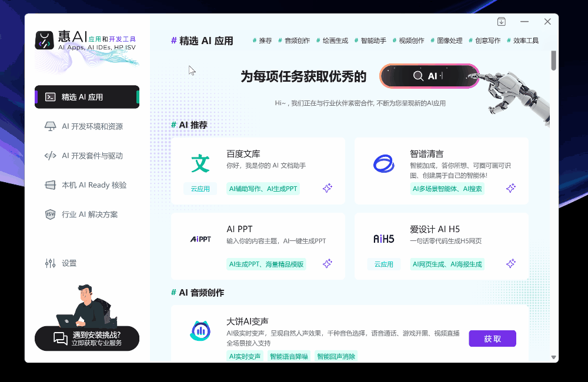Click 遇到安装挑战 support button
The width and height of the screenshot is (588, 382).
(x=87, y=339)
